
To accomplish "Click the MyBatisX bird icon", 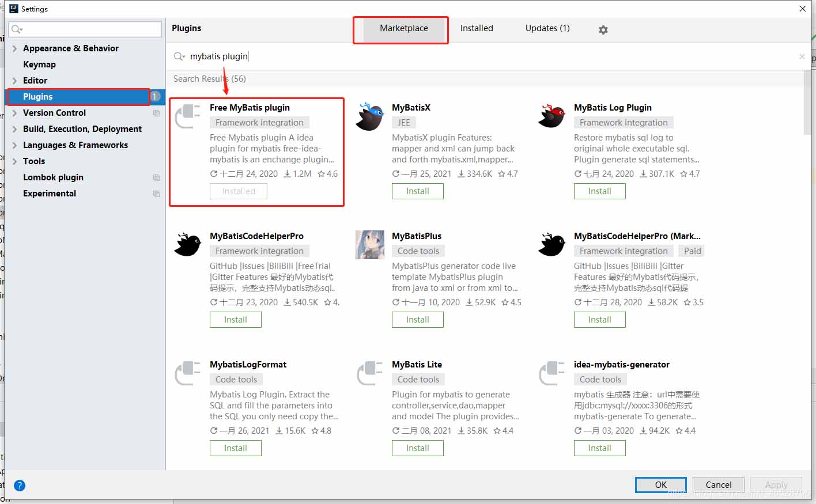I will pos(370,116).
